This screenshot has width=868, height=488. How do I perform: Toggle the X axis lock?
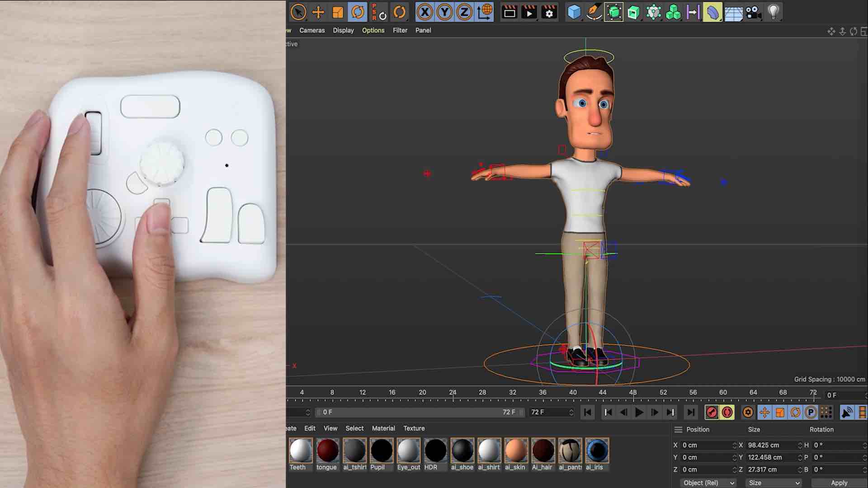pos(425,12)
